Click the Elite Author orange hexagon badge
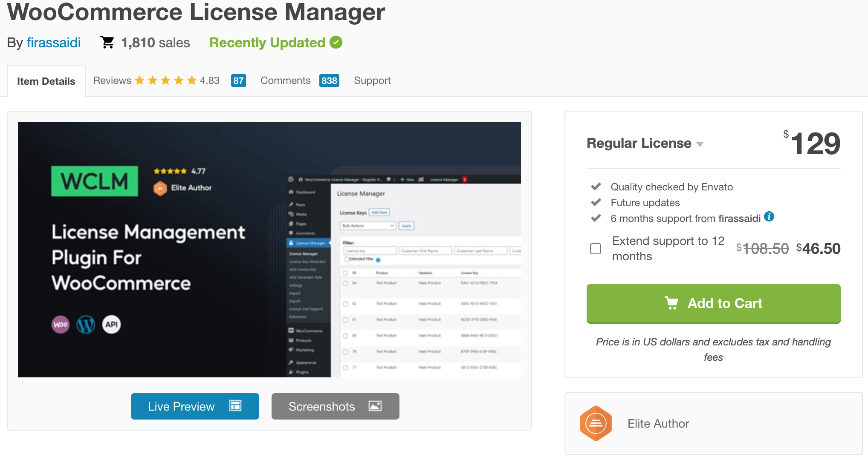868x460 pixels. point(596,423)
